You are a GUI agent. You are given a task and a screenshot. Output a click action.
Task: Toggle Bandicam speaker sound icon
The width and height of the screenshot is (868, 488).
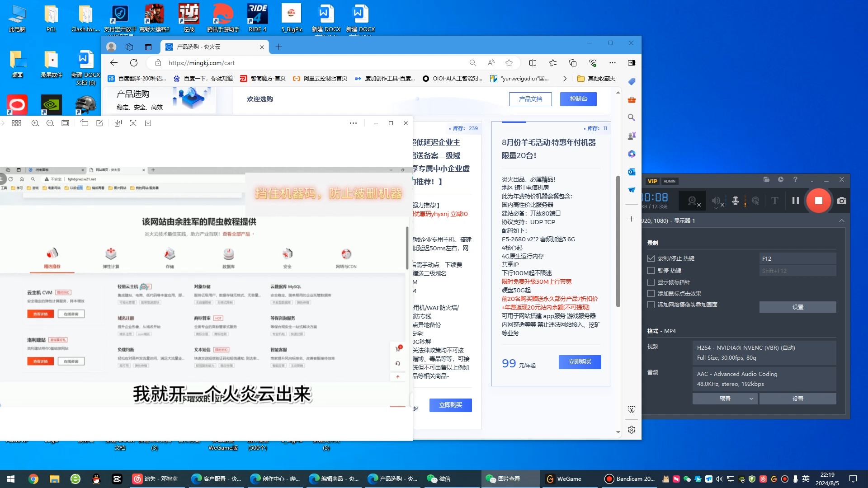(x=716, y=201)
